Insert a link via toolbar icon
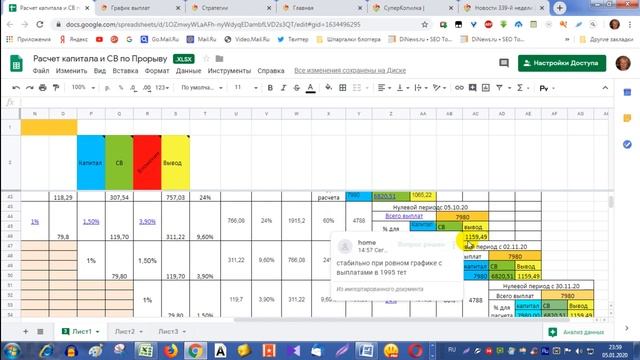This screenshot has width=640, height=360. tap(459, 88)
